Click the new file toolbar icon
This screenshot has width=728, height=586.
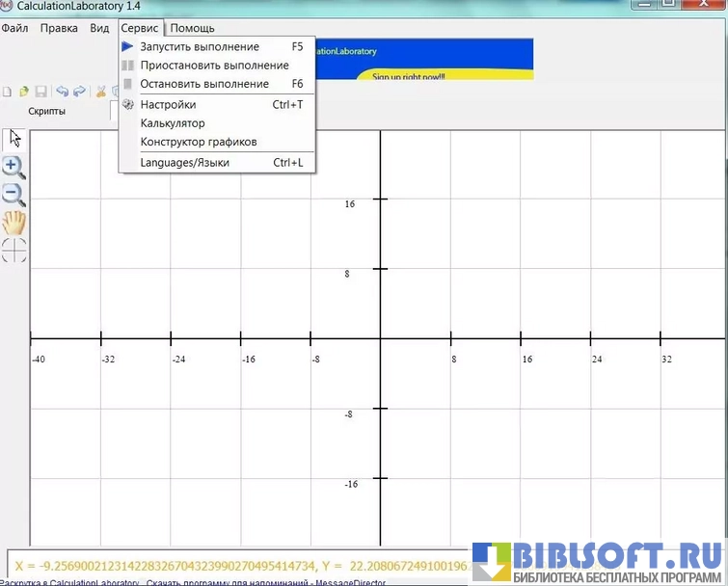[7, 92]
